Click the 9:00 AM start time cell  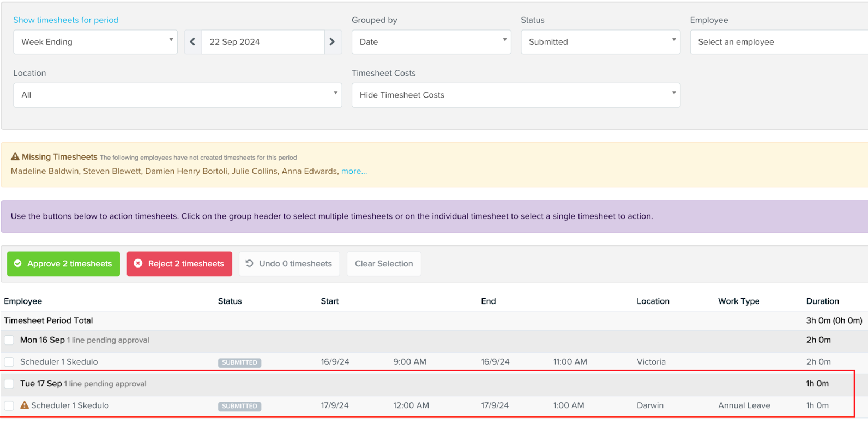(x=409, y=361)
